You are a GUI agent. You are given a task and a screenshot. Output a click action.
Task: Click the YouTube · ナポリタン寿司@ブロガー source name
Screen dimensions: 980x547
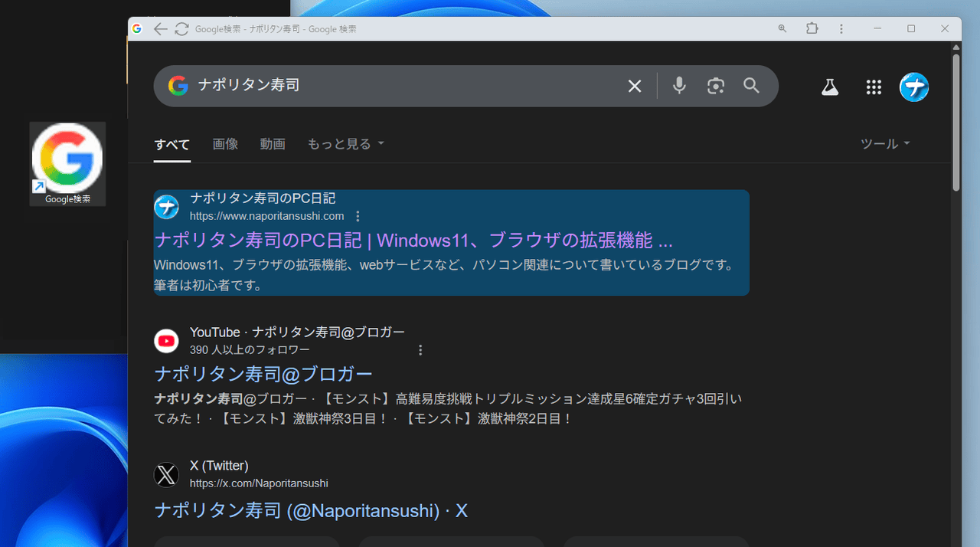[297, 332]
